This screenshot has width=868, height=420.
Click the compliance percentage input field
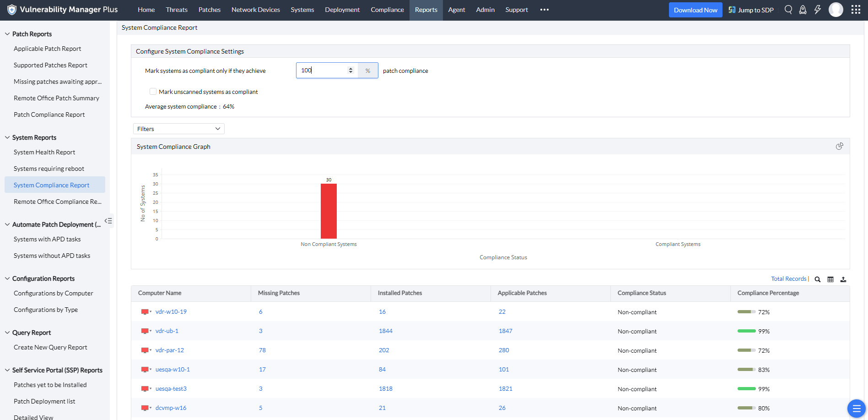click(323, 70)
